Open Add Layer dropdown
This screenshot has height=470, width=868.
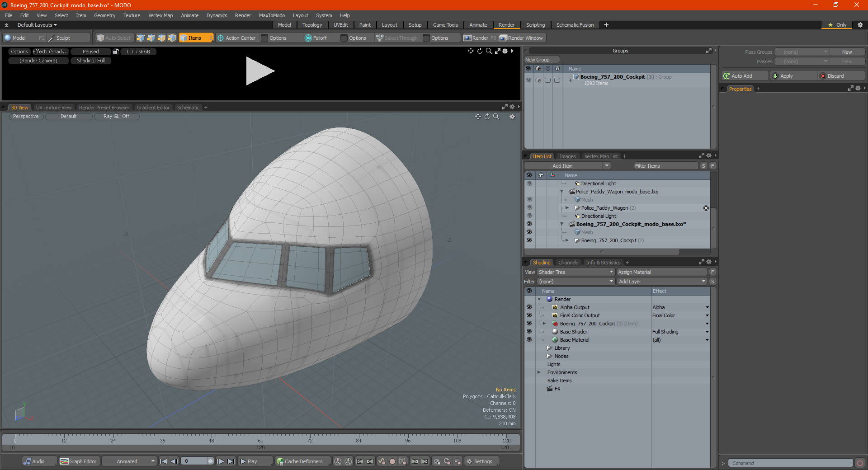point(662,282)
